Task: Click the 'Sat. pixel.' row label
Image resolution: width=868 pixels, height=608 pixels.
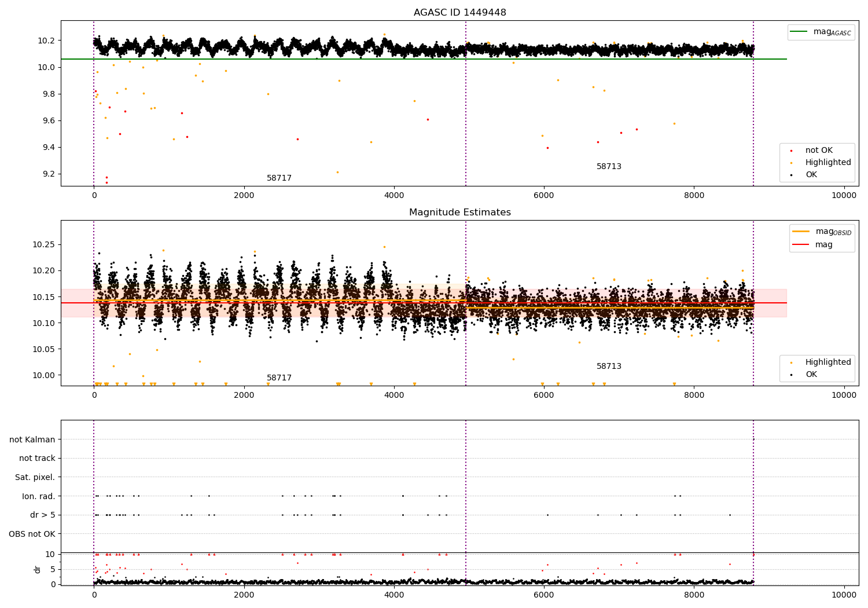Action: coord(35,477)
